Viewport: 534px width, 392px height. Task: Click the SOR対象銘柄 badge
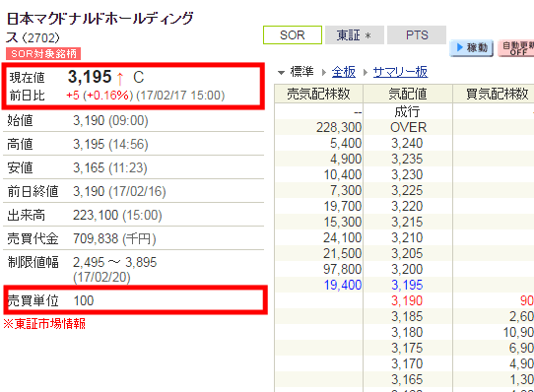click(x=43, y=54)
